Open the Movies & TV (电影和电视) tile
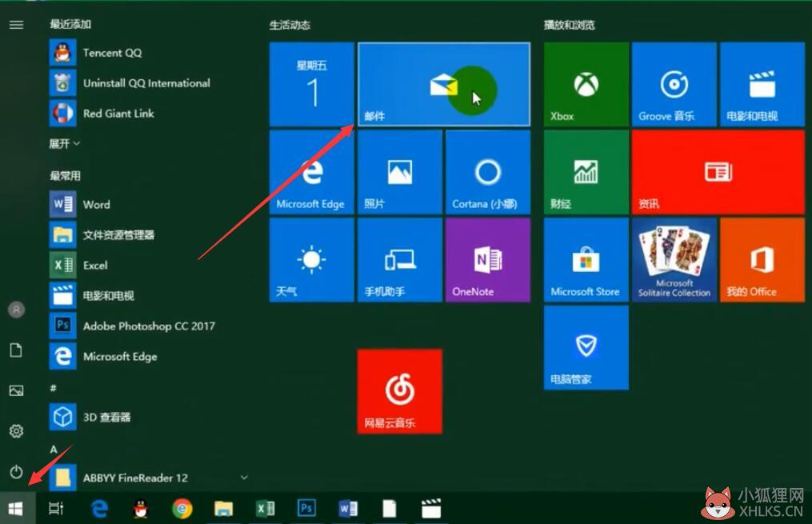This screenshot has height=524, width=812. click(x=762, y=84)
